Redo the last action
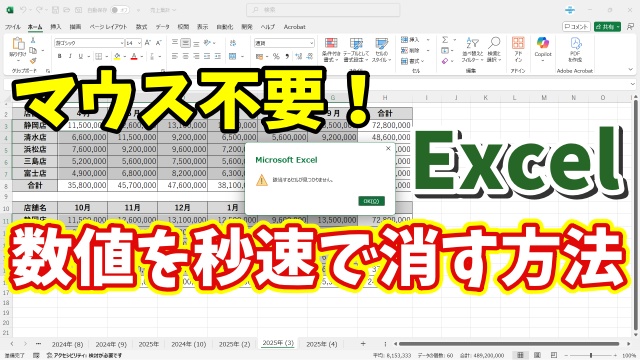Image resolution: width=640 pixels, height=360 pixels. [x=39, y=10]
